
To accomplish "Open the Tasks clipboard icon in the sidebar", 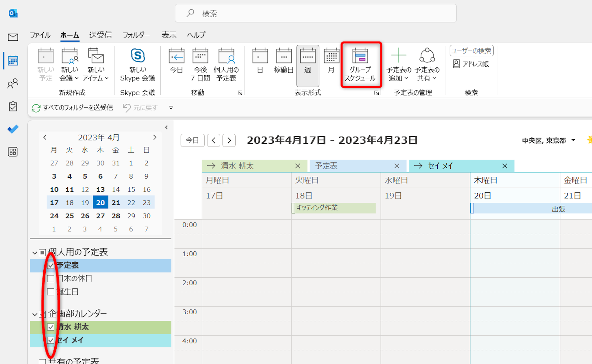I will [x=13, y=106].
